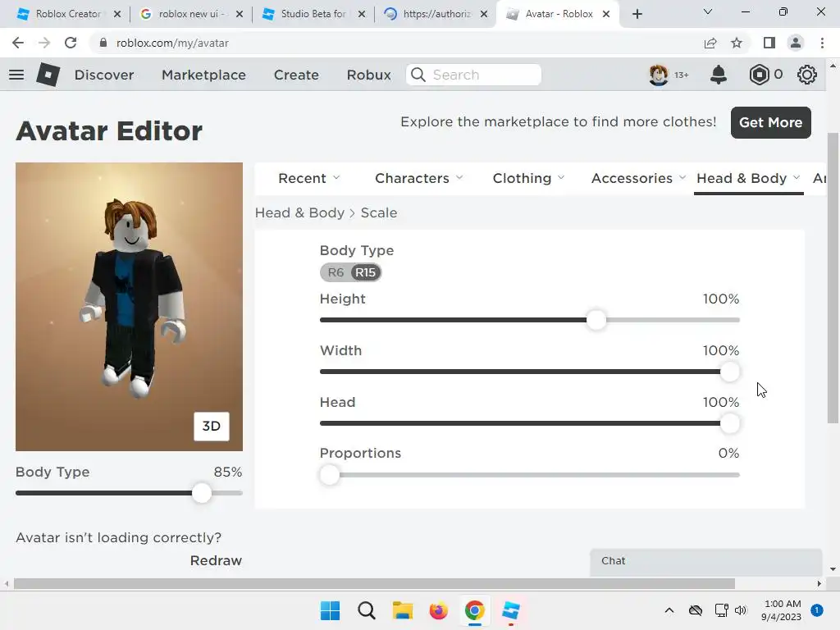Open Roblox Studio from the taskbar
Viewport: 840px width, 630px height.
[x=511, y=610]
